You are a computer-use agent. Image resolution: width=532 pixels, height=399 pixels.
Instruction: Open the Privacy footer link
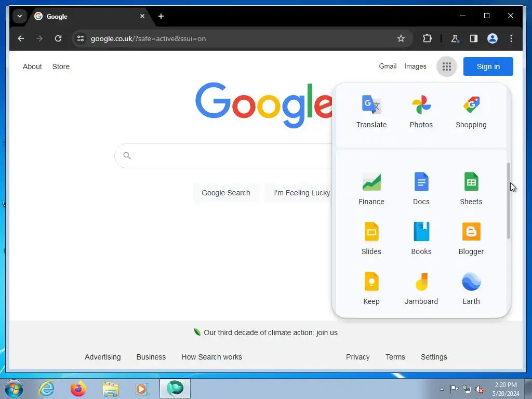tap(357, 357)
